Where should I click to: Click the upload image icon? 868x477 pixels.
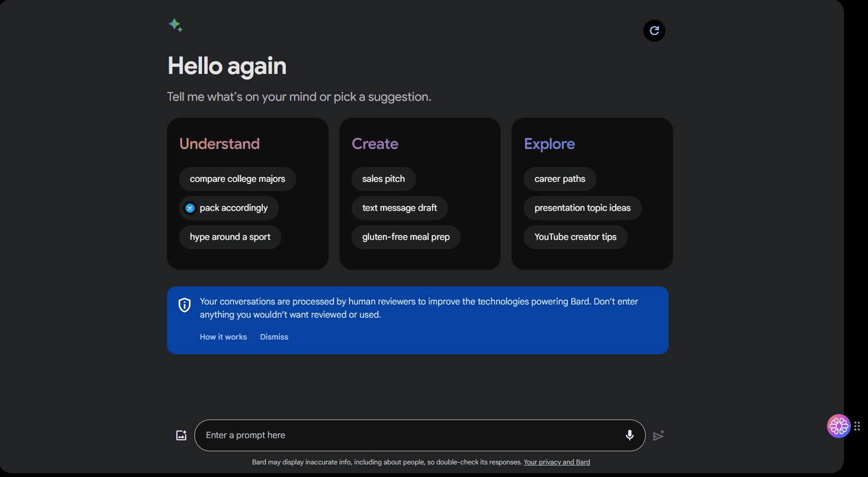pos(181,435)
